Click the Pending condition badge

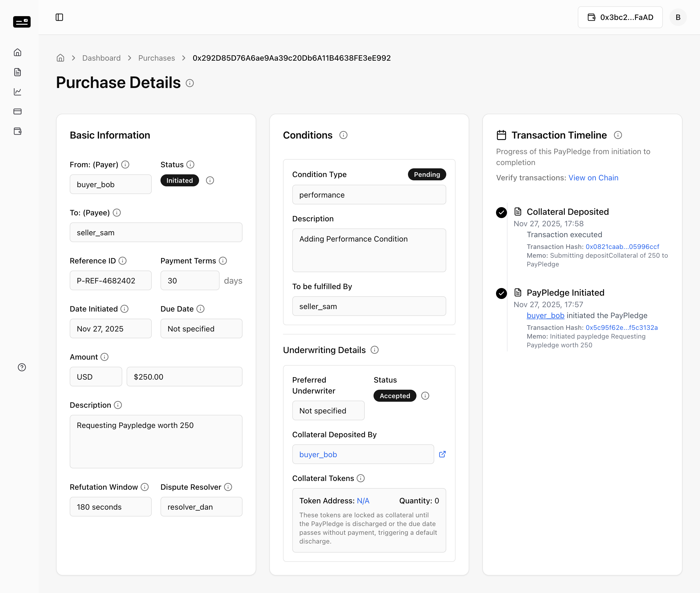427,174
